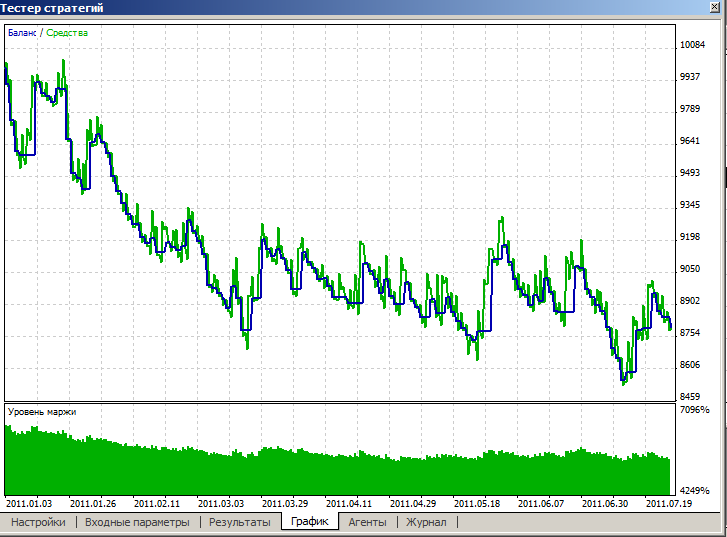
Task: Click the 2011.06.07 date label
Action: coord(541,503)
